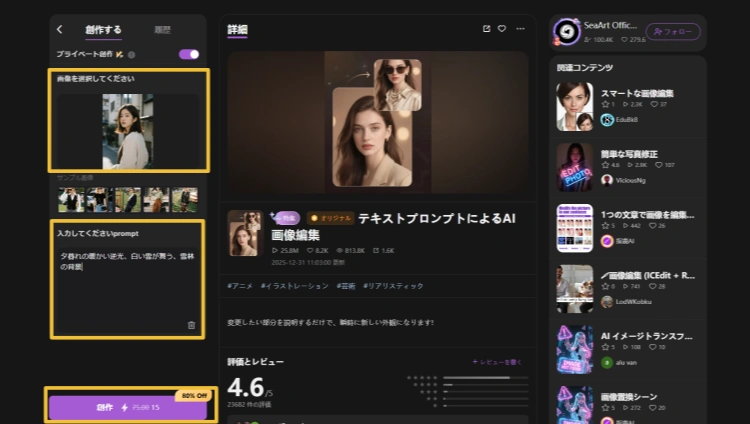Select the fourth sample image thumbnail

click(x=156, y=200)
